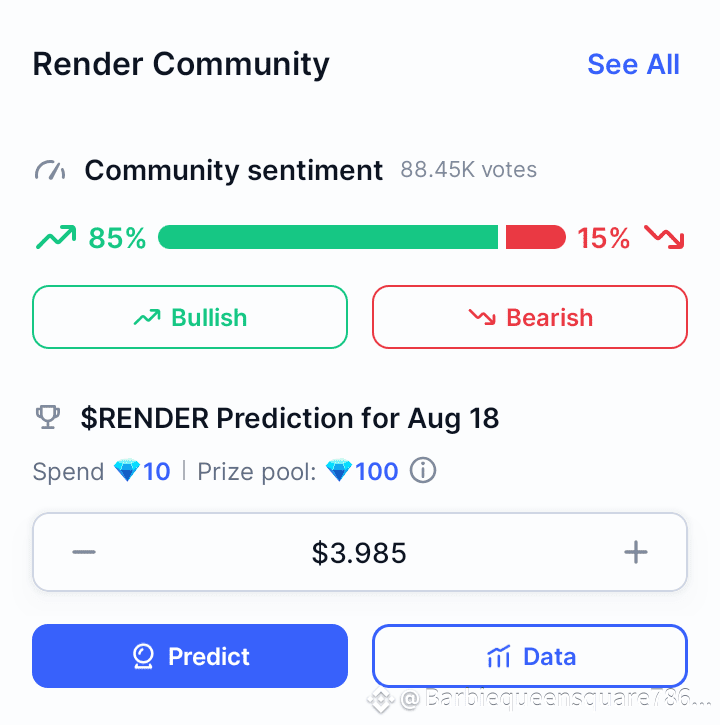Open the See All link
The width and height of the screenshot is (720, 725).
[633, 64]
